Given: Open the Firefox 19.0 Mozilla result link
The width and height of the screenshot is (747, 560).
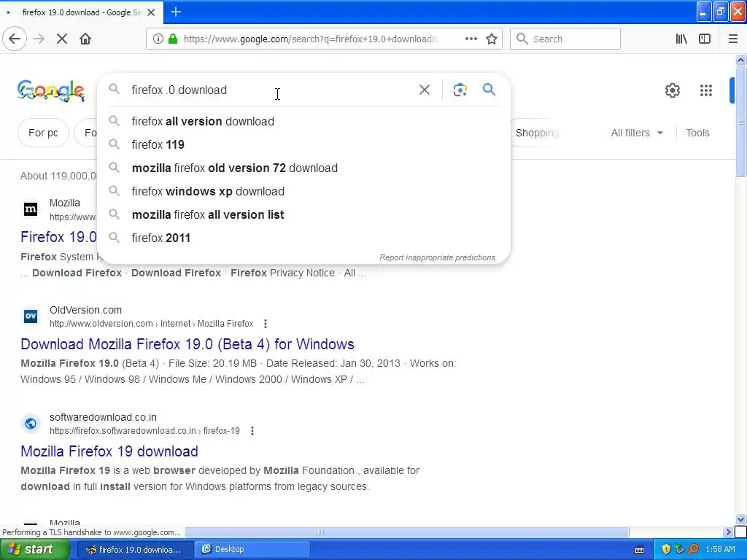Looking at the screenshot, I should coord(58,237).
